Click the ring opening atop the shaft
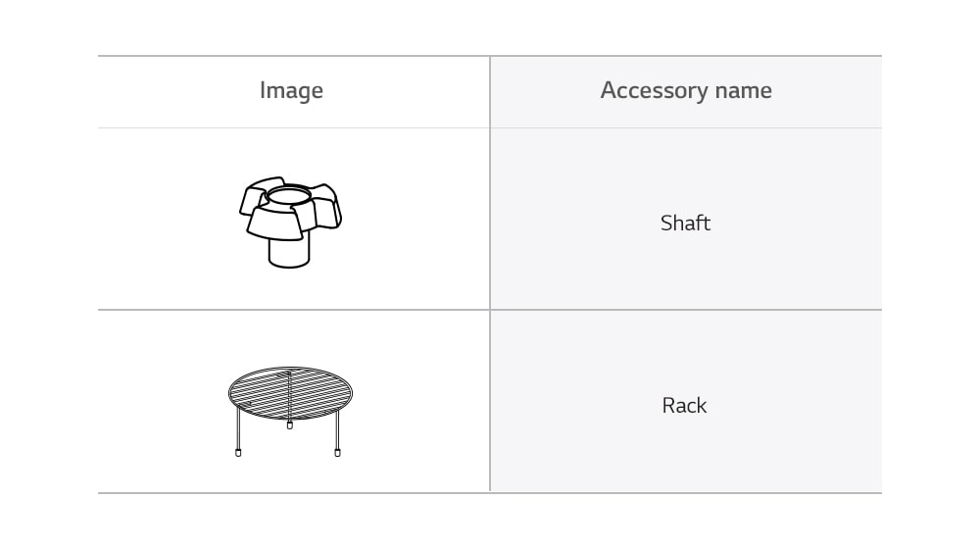 (289, 196)
